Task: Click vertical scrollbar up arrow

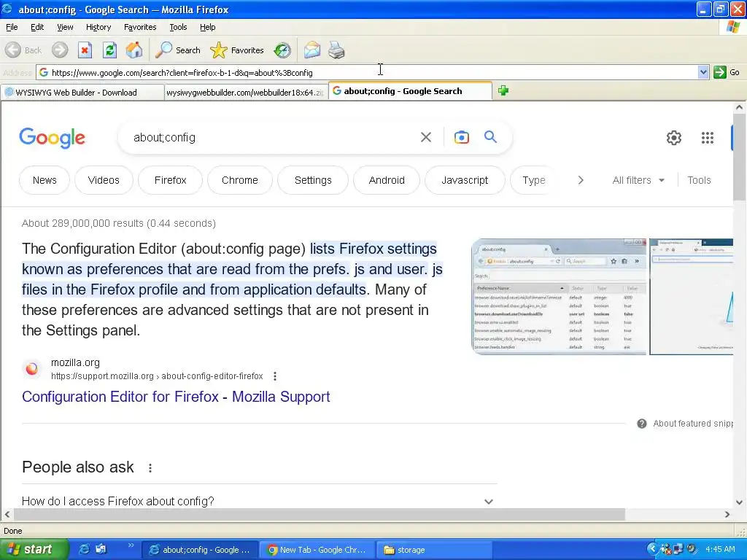Action: [x=740, y=108]
